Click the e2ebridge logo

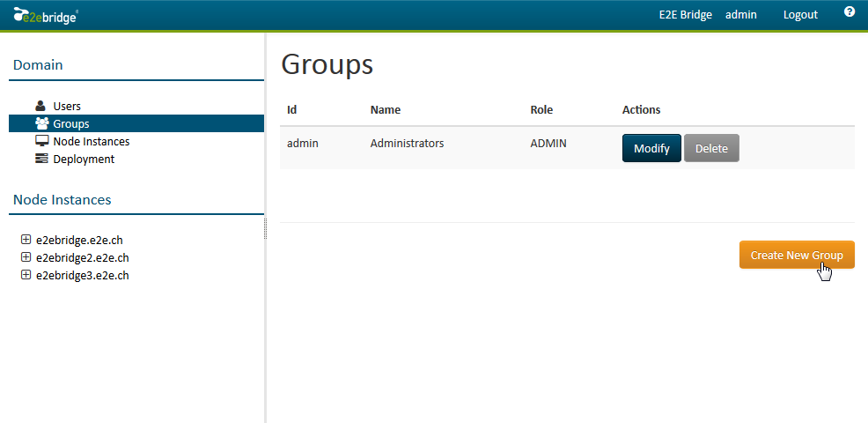tap(46, 14)
